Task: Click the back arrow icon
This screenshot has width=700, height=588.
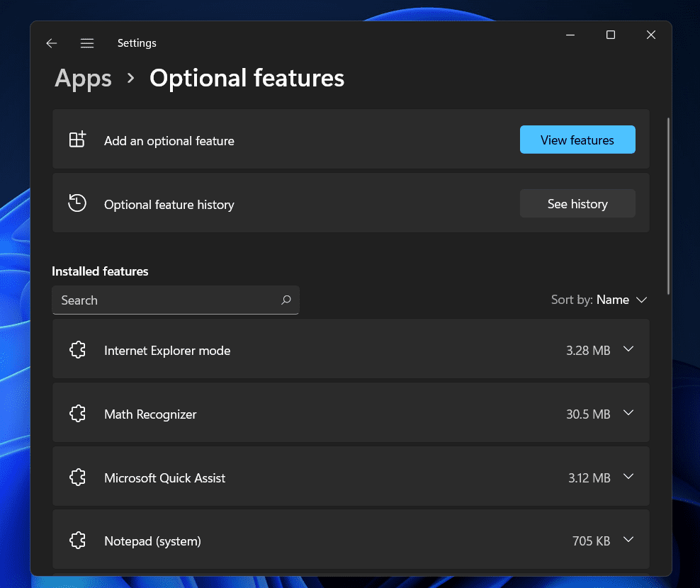Action: [51, 43]
